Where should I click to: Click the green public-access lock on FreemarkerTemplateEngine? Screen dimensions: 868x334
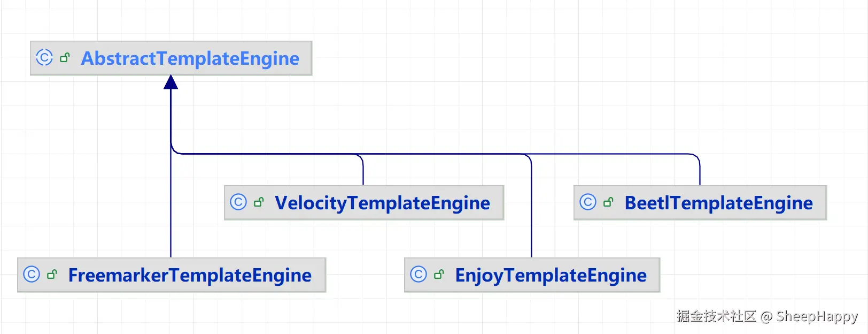[x=52, y=274]
